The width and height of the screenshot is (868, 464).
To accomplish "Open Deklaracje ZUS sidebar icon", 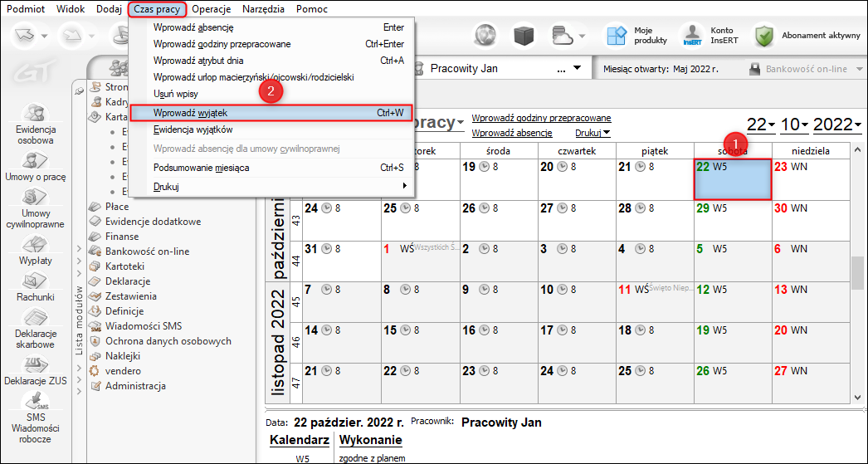I will click(36, 371).
